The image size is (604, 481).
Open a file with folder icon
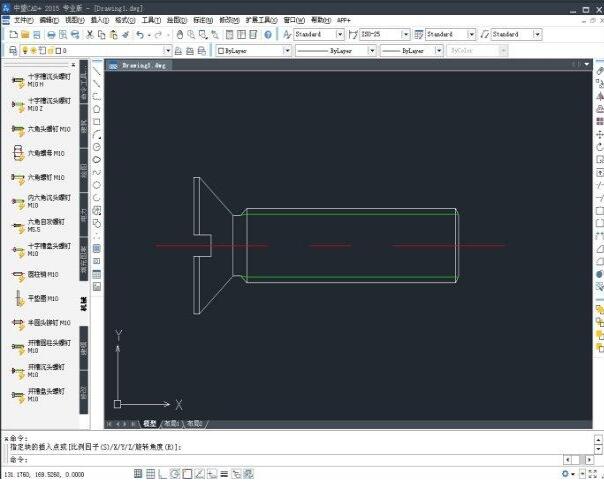click(25, 35)
